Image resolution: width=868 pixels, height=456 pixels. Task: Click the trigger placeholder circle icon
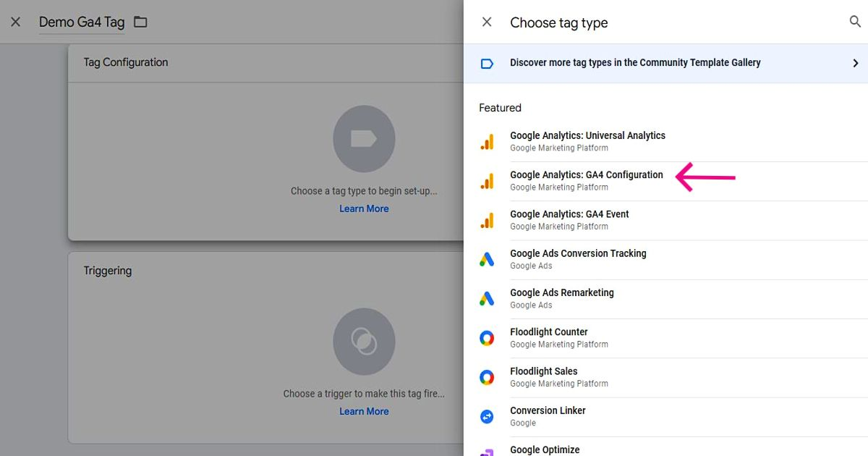(364, 341)
